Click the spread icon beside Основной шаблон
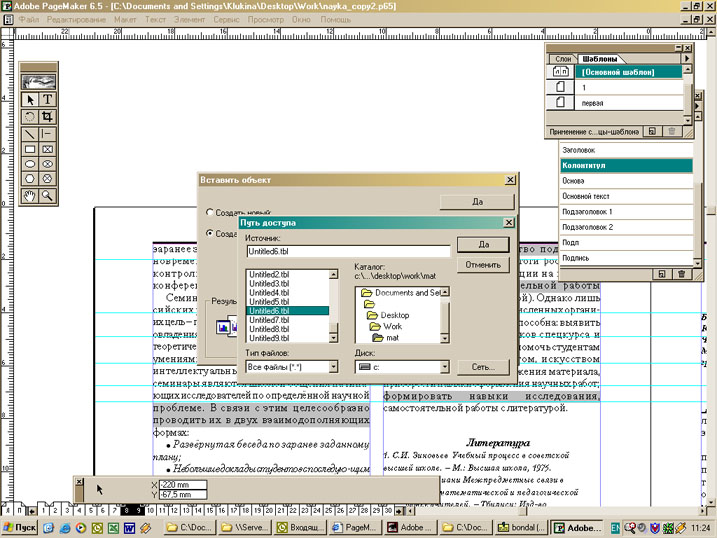 [x=561, y=72]
